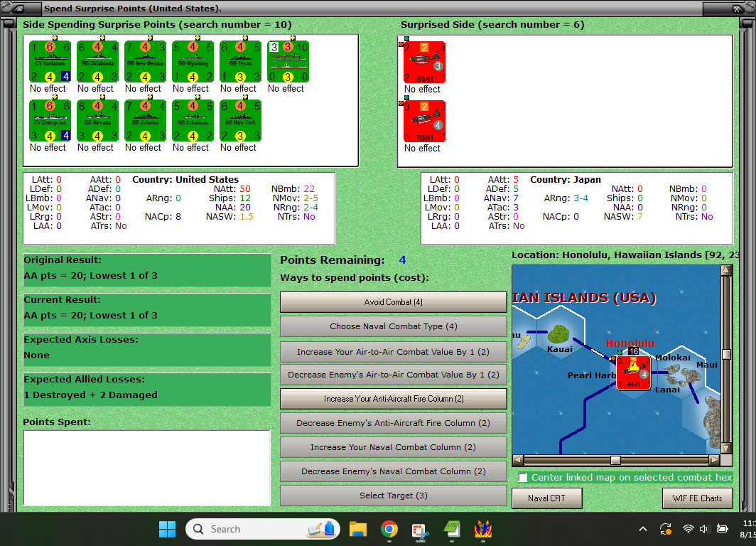Click the battery status tray icon
This screenshot has height=546, width=756.
click(722, 529)
